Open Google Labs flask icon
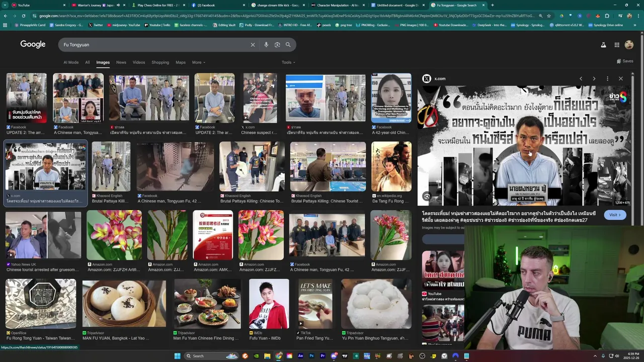Viewport: 644px width, 362px height. [x=603, y=45]
